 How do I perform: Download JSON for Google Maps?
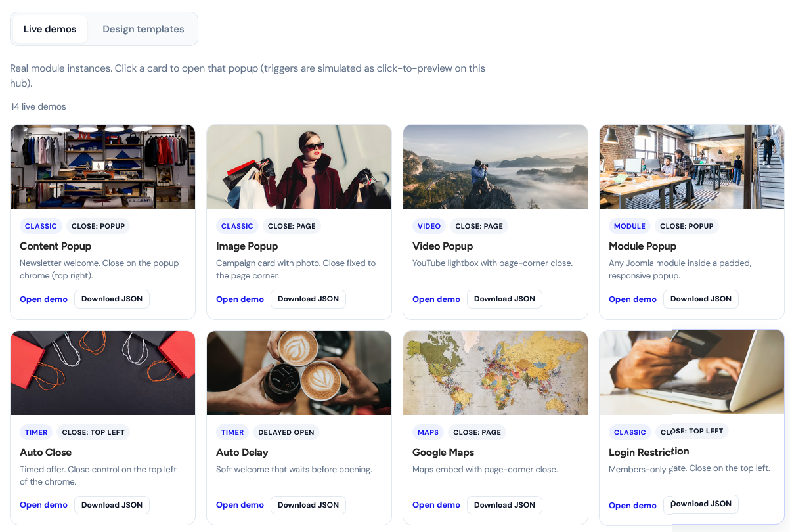[504, 505]
